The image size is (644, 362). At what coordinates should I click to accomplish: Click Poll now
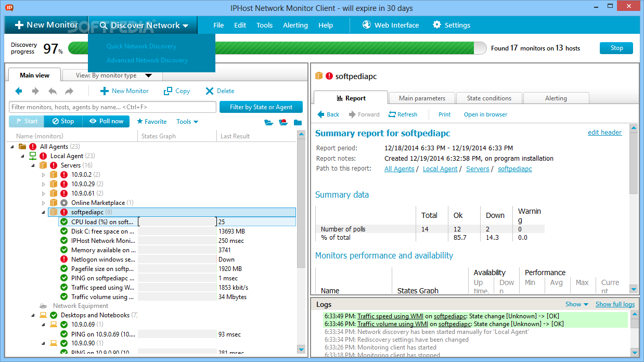[x=106, y=121]
